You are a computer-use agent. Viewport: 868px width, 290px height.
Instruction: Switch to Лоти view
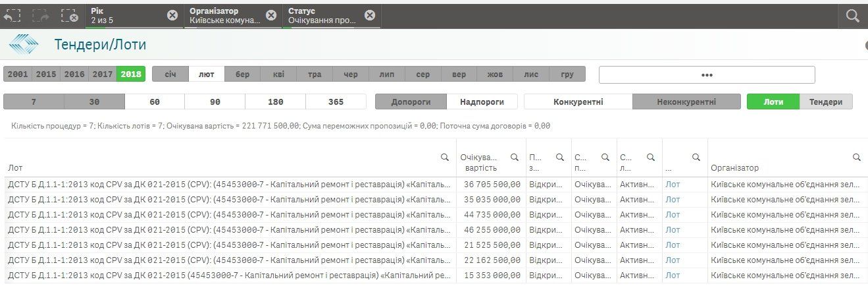[773, 101]
